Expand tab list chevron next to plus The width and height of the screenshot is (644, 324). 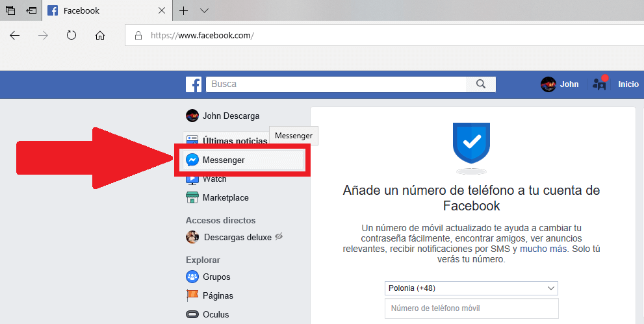[x=204, y=10]
